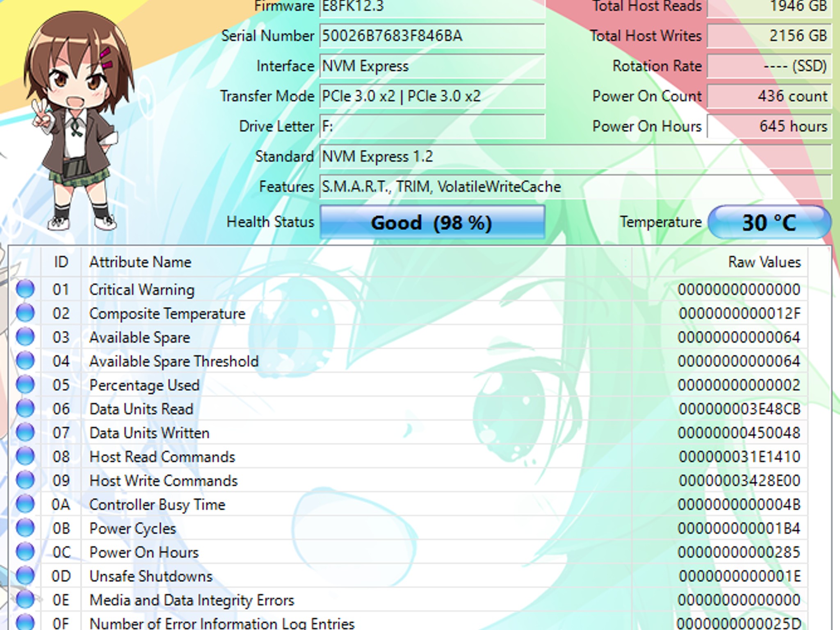Click the Power Cycles status orb
The height and width of the screenshot is (630, 840).
click(x=25, y=528)
